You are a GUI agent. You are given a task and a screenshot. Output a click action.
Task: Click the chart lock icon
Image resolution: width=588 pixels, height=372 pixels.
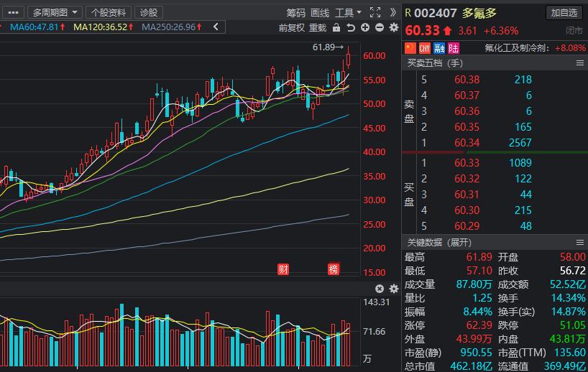tap(337, 27)
